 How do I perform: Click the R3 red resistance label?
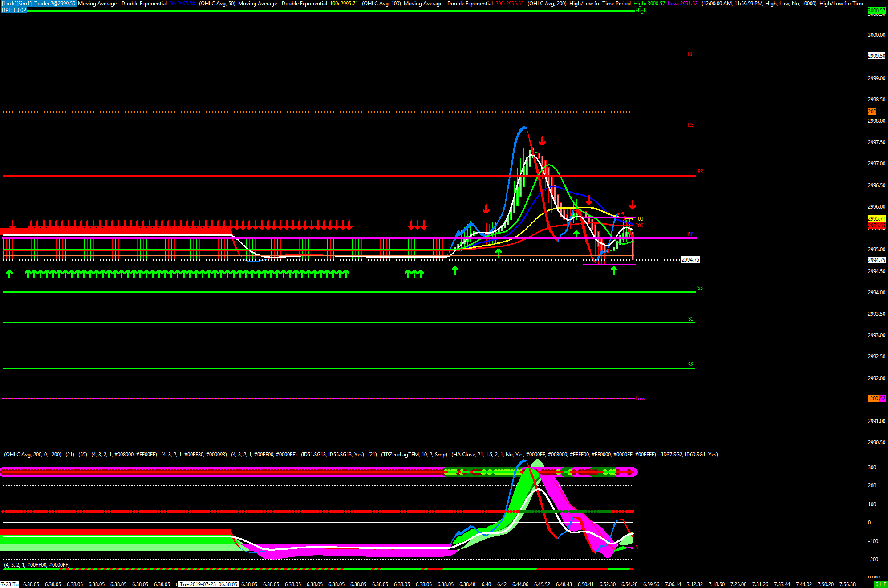tap(700, 172)
